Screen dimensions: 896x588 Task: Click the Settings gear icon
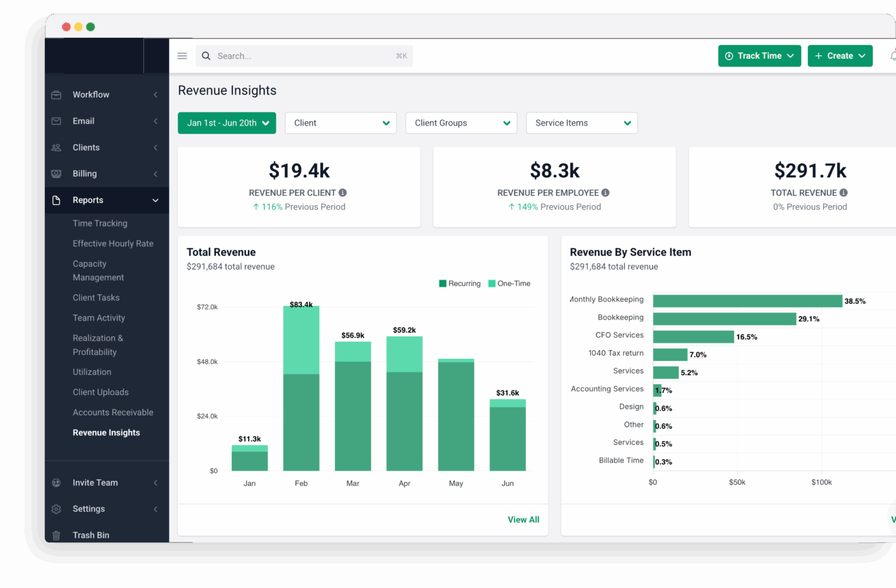pos(57,509)
